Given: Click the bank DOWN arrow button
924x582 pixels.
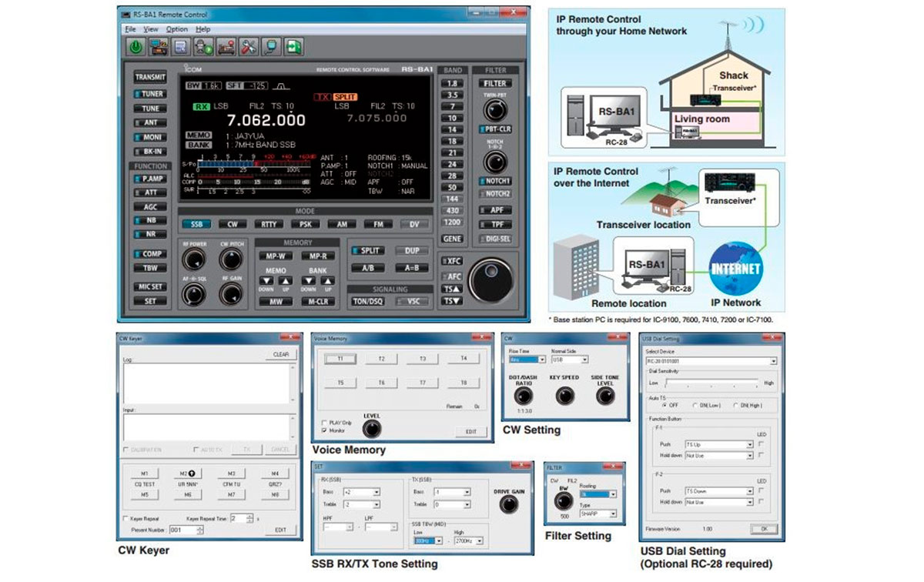Looking at the screenshot, I should pos(308,283).
